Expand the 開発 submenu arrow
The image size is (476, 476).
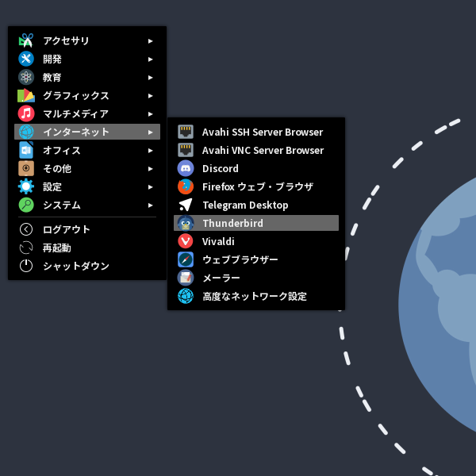(150, 59)
